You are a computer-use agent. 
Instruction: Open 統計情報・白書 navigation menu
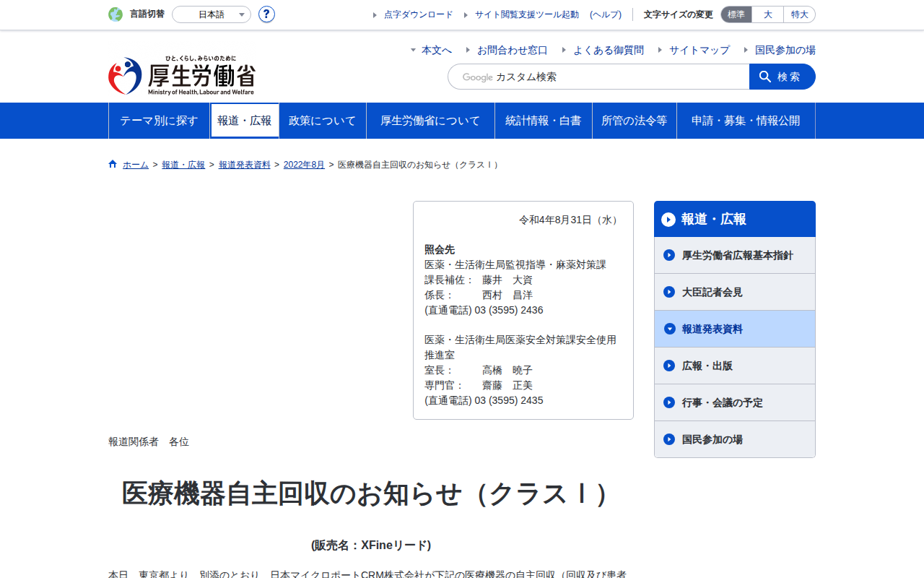pyautogui.click(x=544, y=121)
